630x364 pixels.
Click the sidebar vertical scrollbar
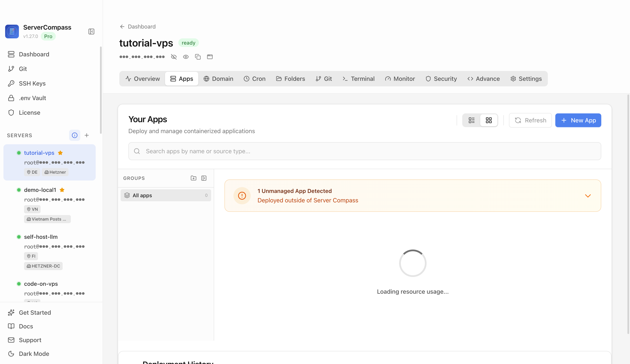(x=101, y=90)
